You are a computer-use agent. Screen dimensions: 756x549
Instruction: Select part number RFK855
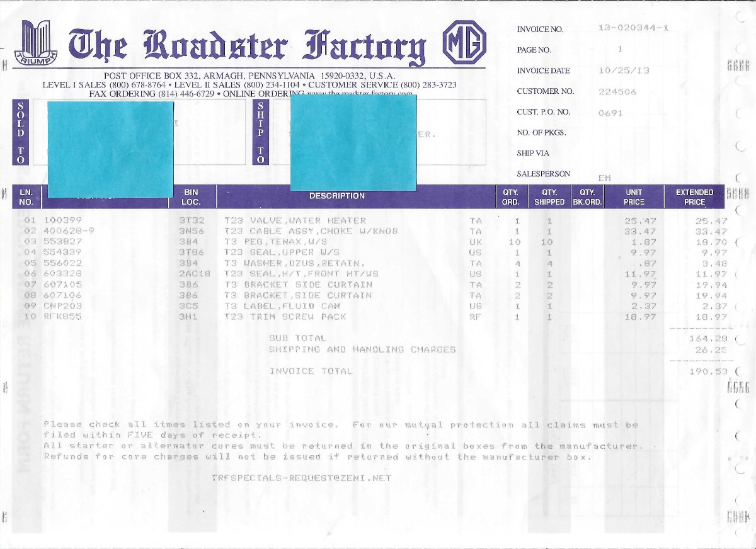[62, 317]
